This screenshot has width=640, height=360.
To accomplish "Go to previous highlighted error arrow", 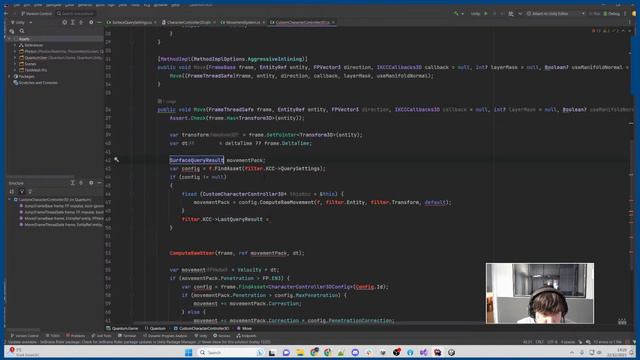I will (x=623, y=31).
